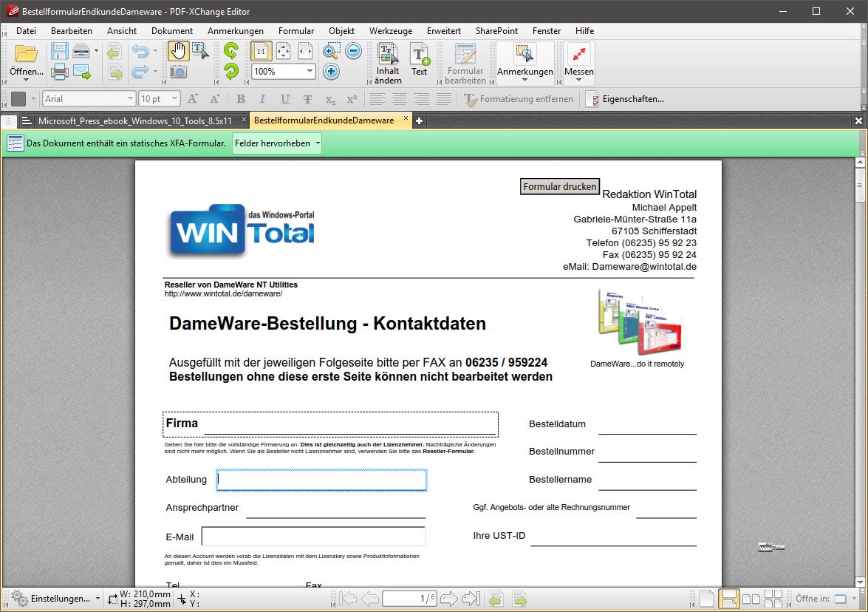Fit page to window icon
Image resolution: width=868 pixels, height=612 pixels.
tap(283, 51)
